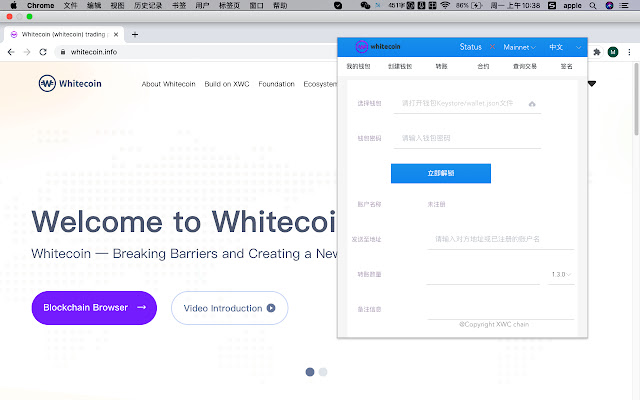Screen dimensions: 640x400
Task: Click the whitecoin.info address bar
Action: click(x=196, y=52)
